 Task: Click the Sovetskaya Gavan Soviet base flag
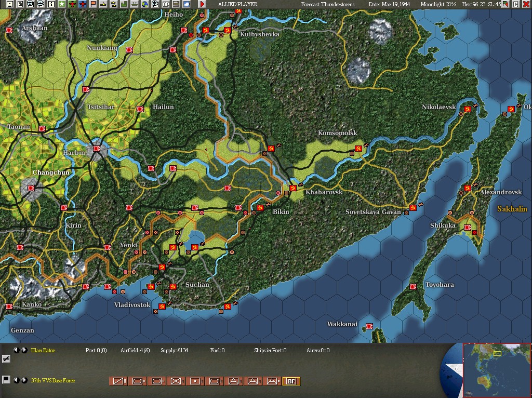pos(413,208)
